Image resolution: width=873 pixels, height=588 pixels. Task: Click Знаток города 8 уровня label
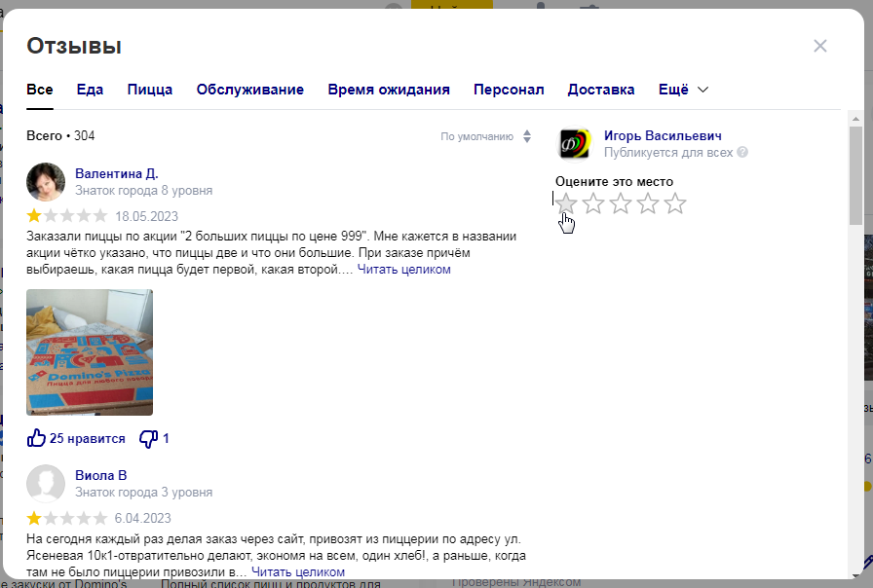coord(143,190)
